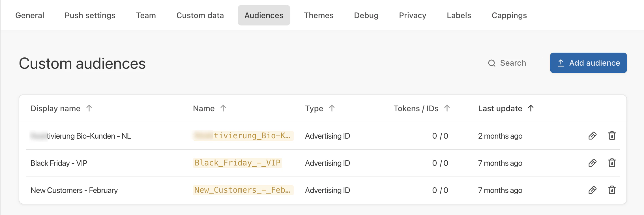Delete the Black Friday - VIP audience
Screen dimensions: 644x215
coord(612,163)
